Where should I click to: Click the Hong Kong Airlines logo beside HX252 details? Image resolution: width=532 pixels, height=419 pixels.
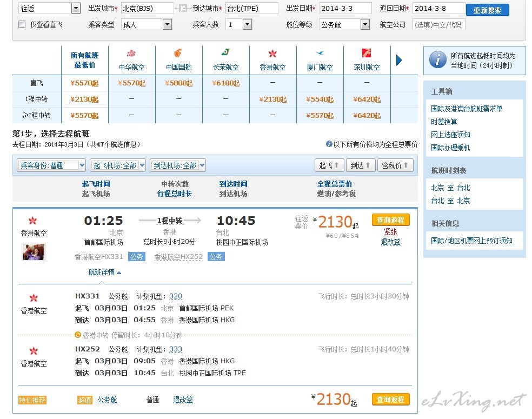34,351
